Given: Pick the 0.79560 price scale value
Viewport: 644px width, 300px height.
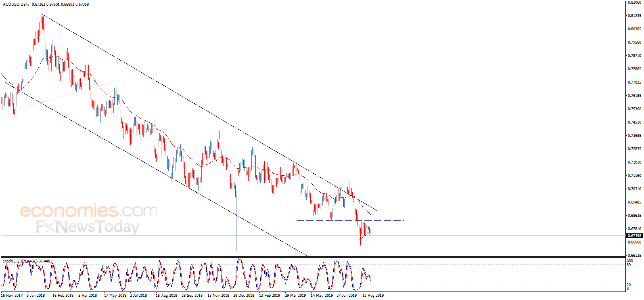Looking at the screenshot, I should 634,42.
